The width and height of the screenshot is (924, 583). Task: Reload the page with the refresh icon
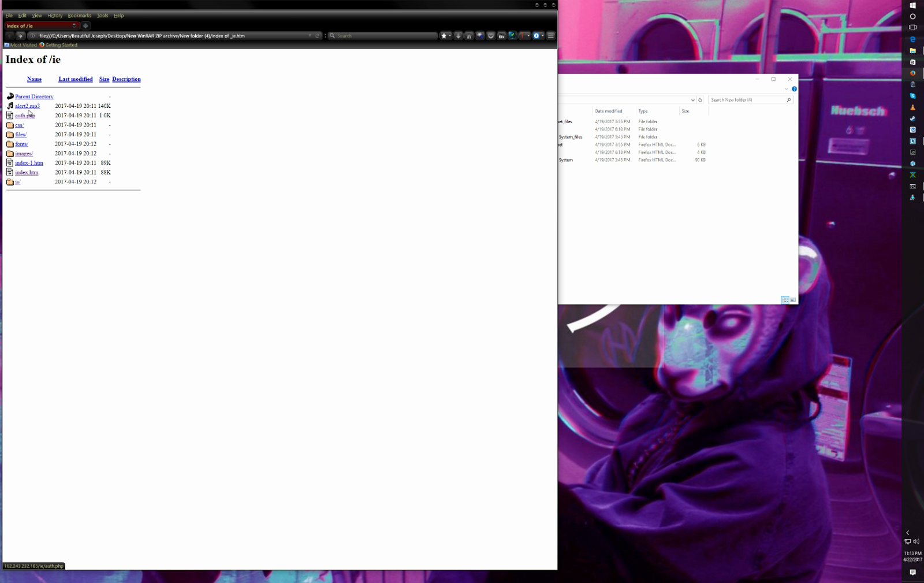tap(317, 36)
